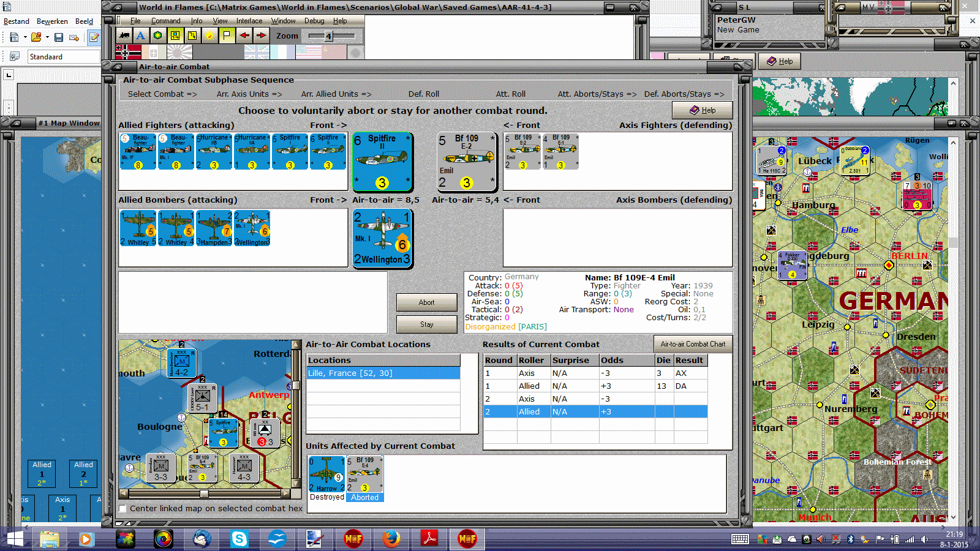Open Firefox from the taskbar
This screenshot has width=980, height=551.
pos(391,539)
